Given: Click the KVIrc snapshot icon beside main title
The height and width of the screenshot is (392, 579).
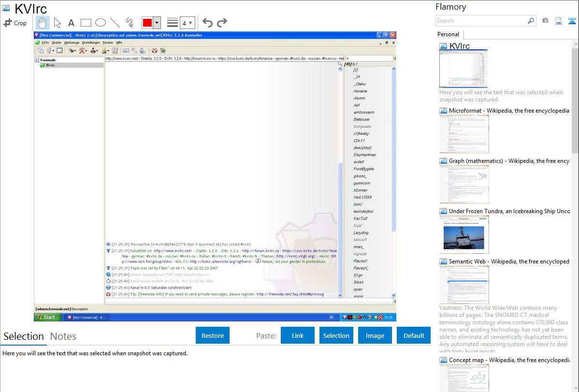Looking at the screenshot, I should coord(6,8).
